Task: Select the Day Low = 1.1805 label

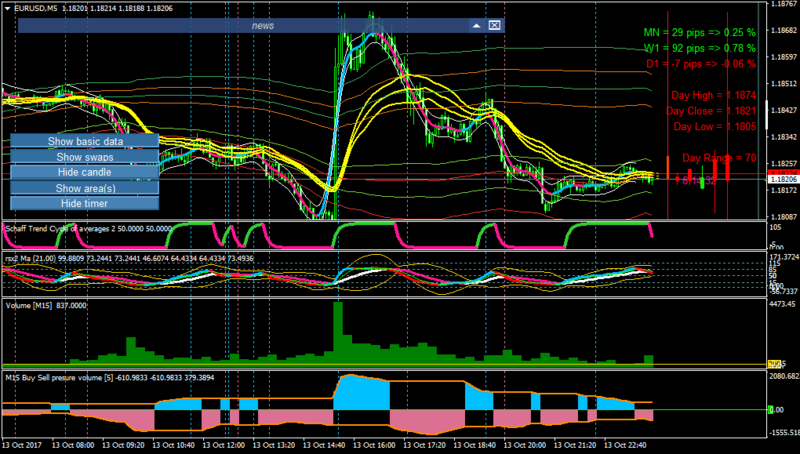Action: tap(715, 127)
